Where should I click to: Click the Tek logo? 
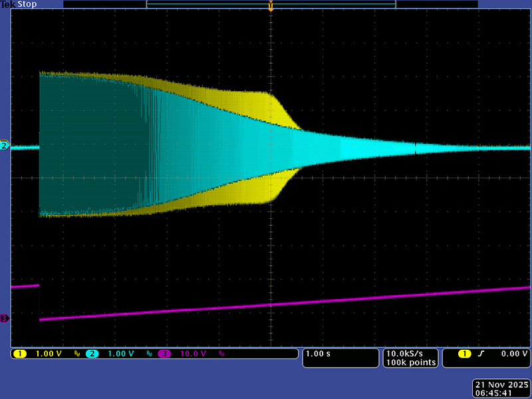[x=6, y=4]
